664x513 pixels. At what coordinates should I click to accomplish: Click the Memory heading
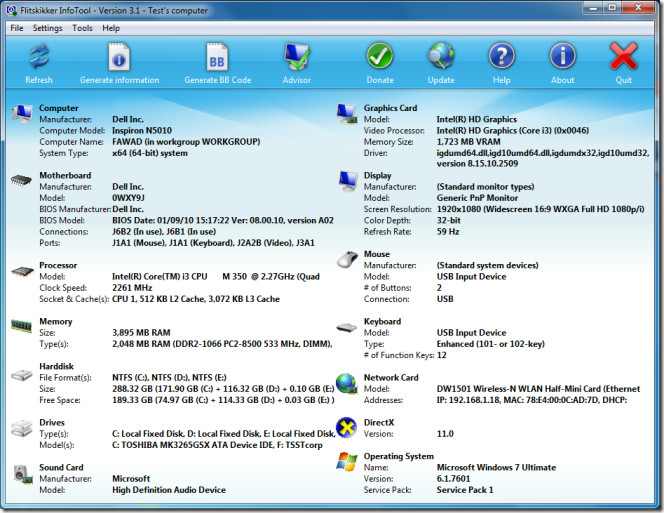coord(55,321)
